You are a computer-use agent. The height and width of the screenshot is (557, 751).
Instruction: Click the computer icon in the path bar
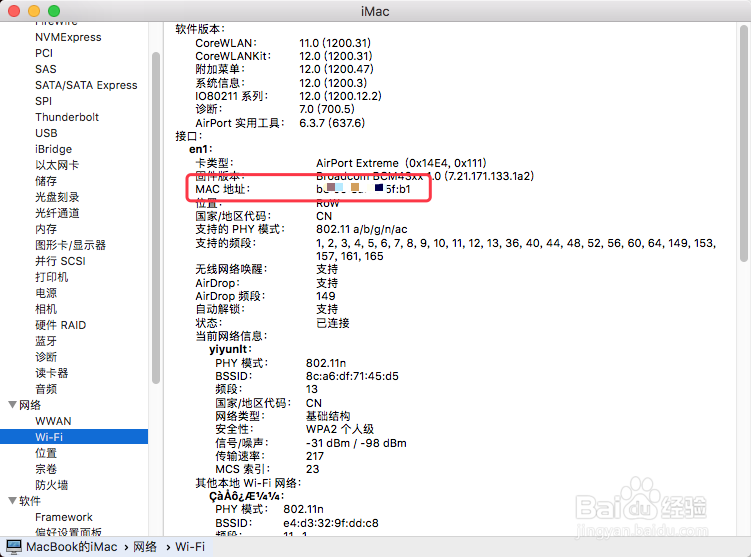click(x=13, y=546)
